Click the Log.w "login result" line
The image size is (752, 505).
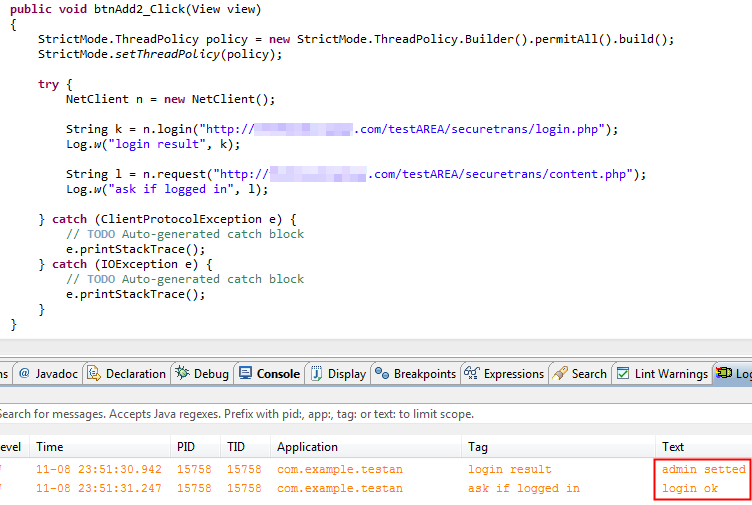153,144
